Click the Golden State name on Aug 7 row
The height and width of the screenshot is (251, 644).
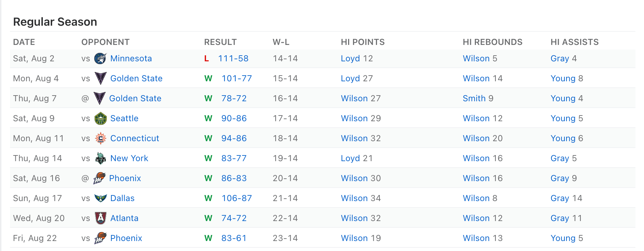tap(135, 98)
